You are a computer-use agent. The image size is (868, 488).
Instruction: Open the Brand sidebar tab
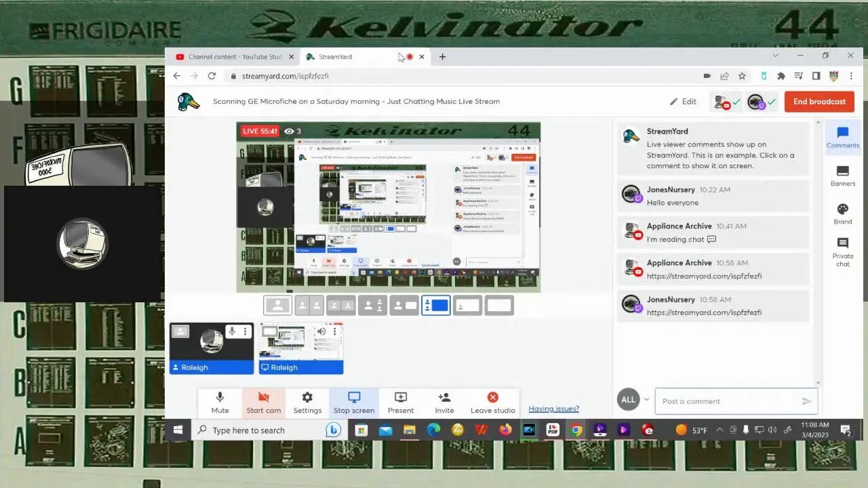(843, 214)
